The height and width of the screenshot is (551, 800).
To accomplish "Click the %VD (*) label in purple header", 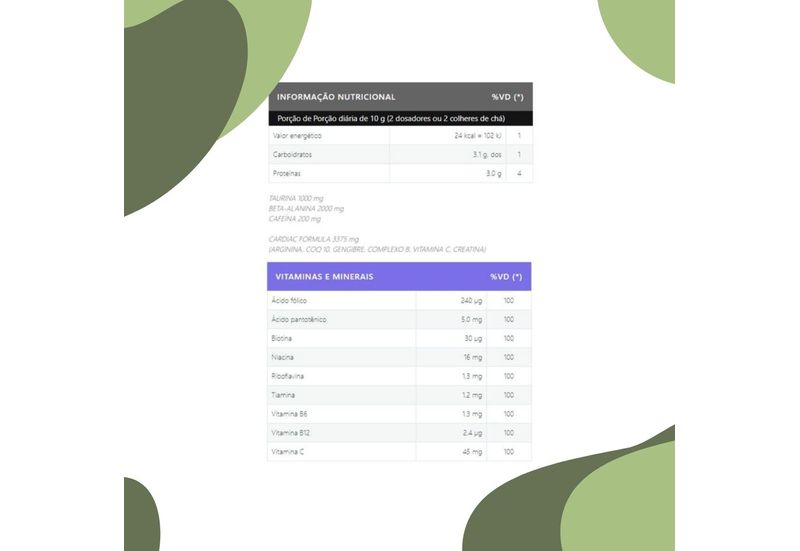I will click(506, 277).
